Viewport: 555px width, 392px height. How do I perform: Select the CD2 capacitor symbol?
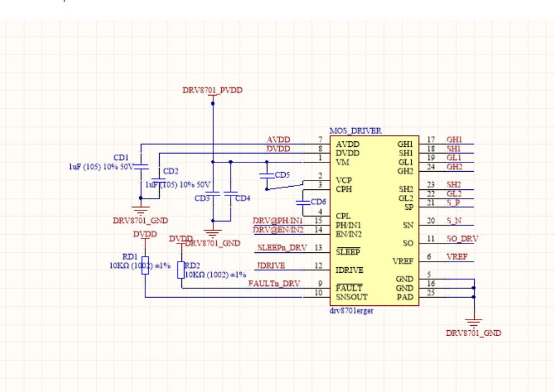159,181
